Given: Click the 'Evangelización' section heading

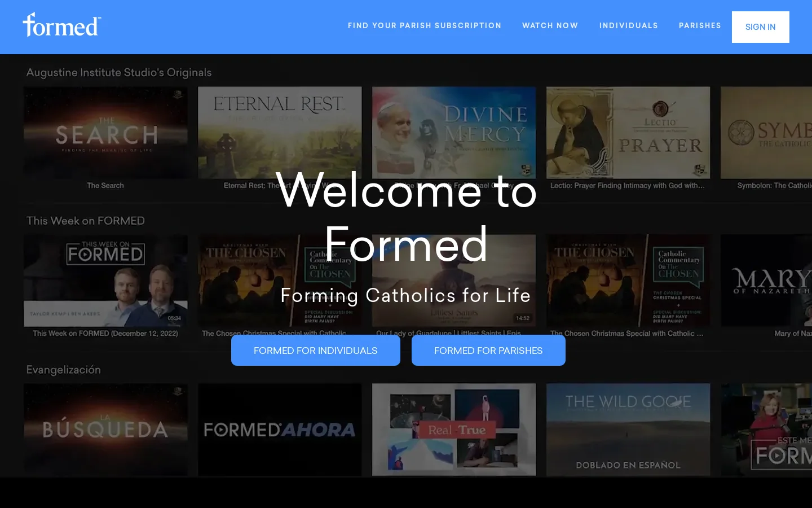Looking at the screenshot, I should click(64, 370).
